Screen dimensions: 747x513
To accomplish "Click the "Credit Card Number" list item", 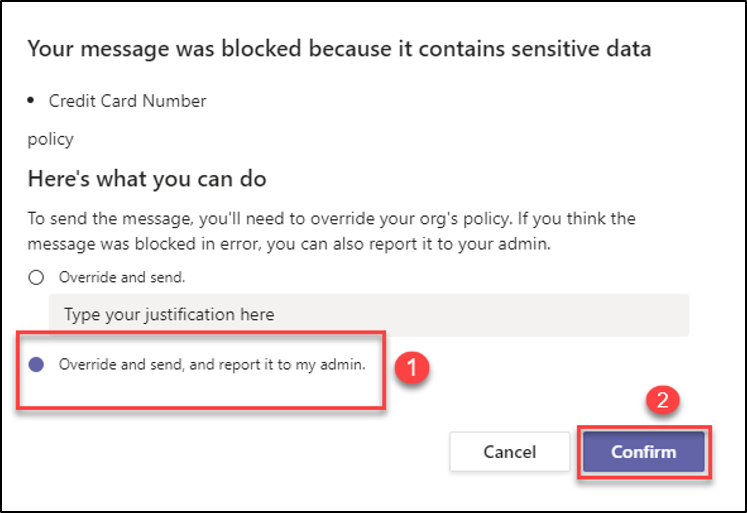I will (x=127, y=101).
